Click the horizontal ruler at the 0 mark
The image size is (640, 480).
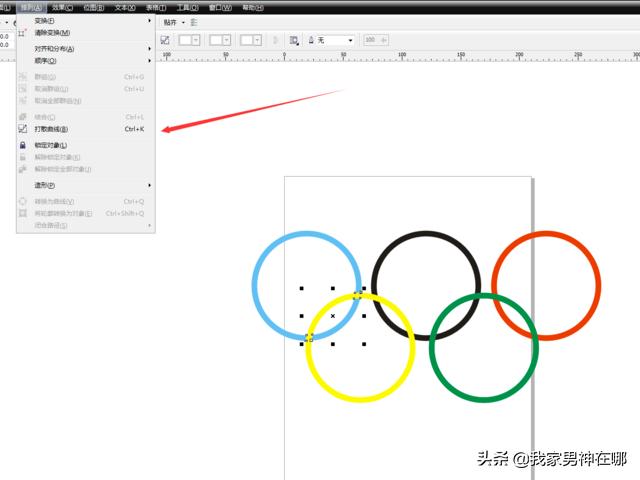284,56
